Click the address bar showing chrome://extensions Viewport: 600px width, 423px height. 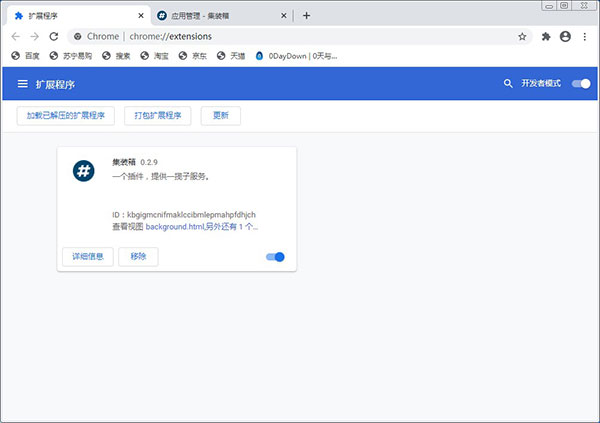tap(300, 36)
